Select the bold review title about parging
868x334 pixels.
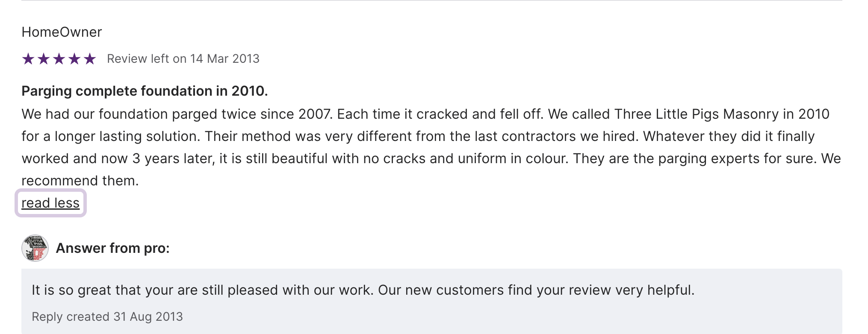coord(145,91)
